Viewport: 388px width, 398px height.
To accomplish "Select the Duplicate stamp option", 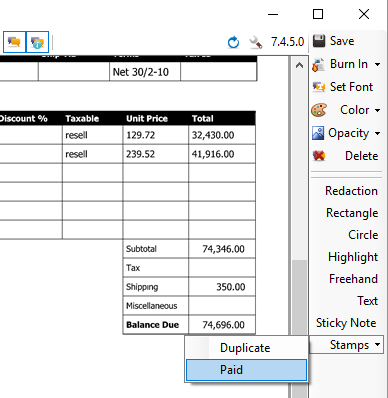I will coord(246,348).
